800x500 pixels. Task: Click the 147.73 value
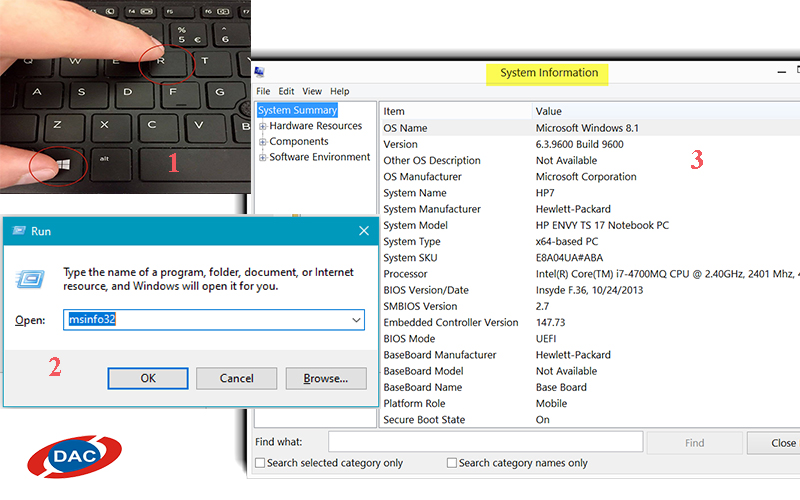pyautogui.click(x=551, y=322)
